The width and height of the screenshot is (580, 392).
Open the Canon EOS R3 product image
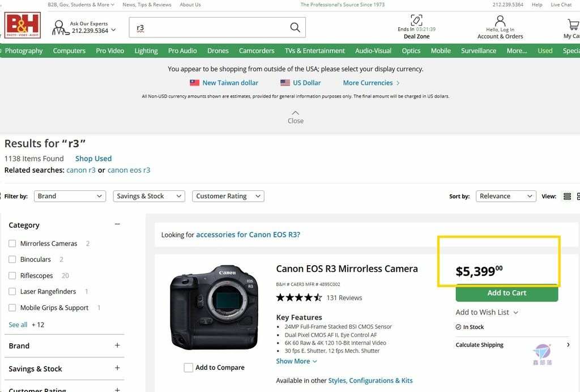tap(214, 308)
